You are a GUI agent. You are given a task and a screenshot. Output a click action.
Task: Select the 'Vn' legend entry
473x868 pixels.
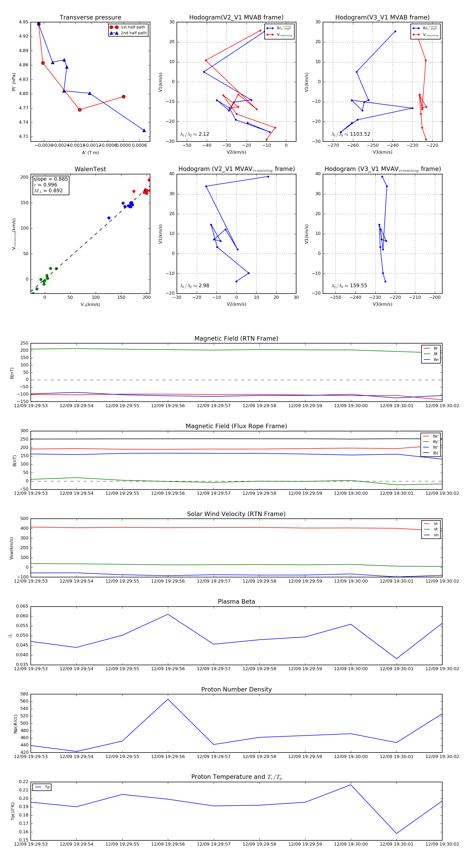coord(431,535)
